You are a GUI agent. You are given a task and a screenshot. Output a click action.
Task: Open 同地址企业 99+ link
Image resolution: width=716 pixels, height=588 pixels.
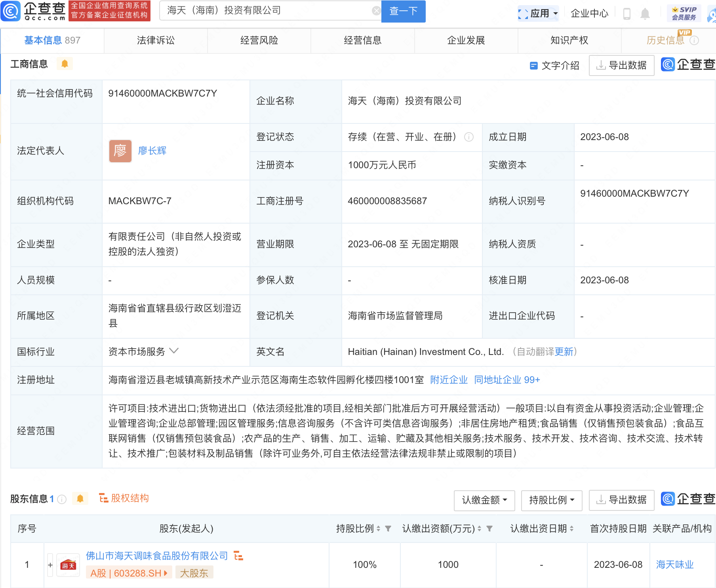(507, 380)
